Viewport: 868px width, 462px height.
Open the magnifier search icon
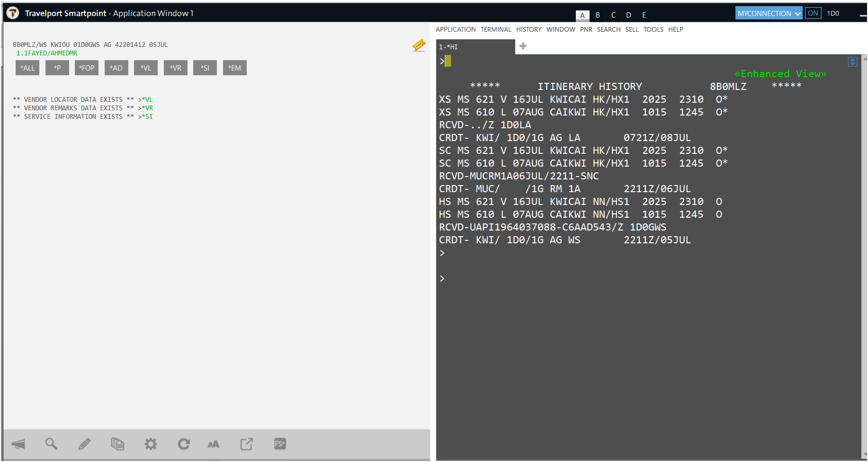[x=51, y=444]
